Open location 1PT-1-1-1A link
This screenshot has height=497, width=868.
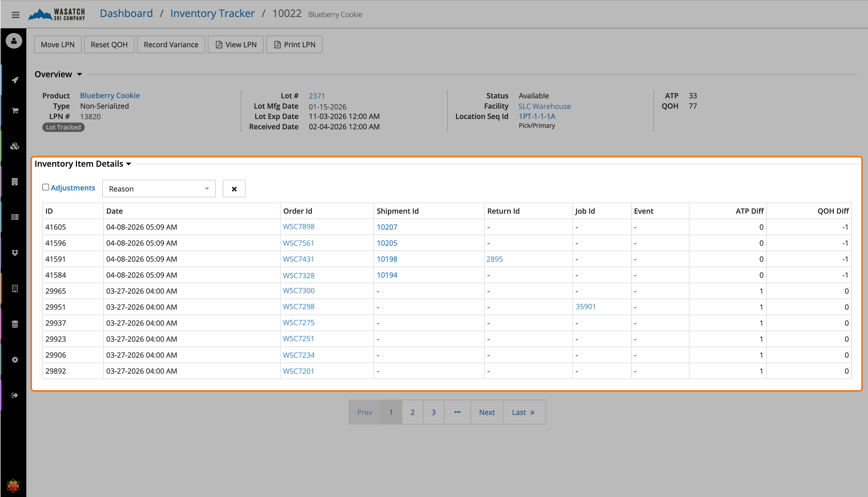coord(537,117)
